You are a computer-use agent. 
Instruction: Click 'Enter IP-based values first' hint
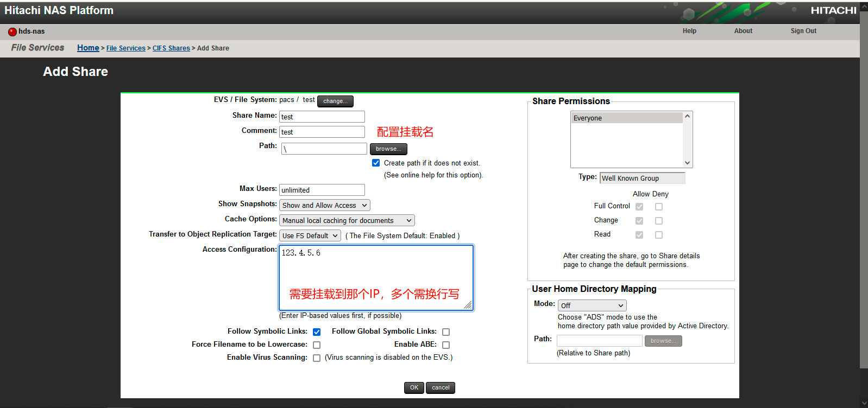(x=341, y=316)
